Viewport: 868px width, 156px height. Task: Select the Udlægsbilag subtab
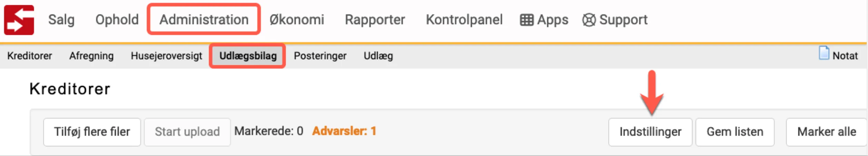[248, 56]
